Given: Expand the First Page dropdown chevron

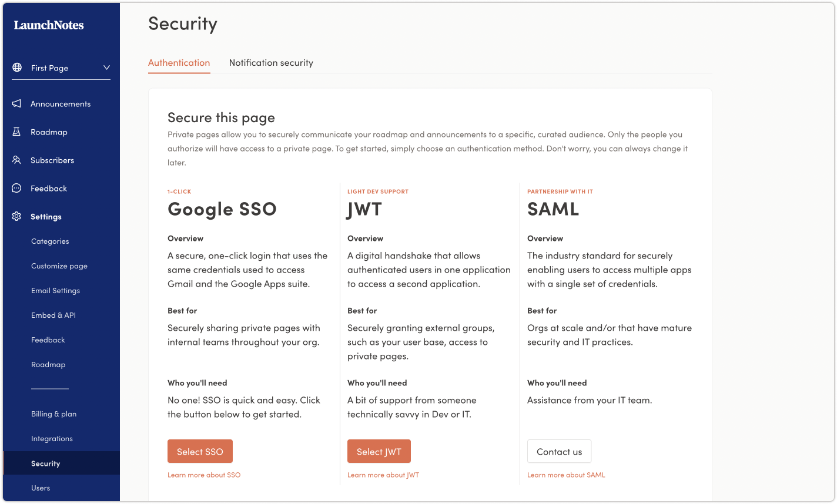Looking at the screenshot, I should [106, 68].
